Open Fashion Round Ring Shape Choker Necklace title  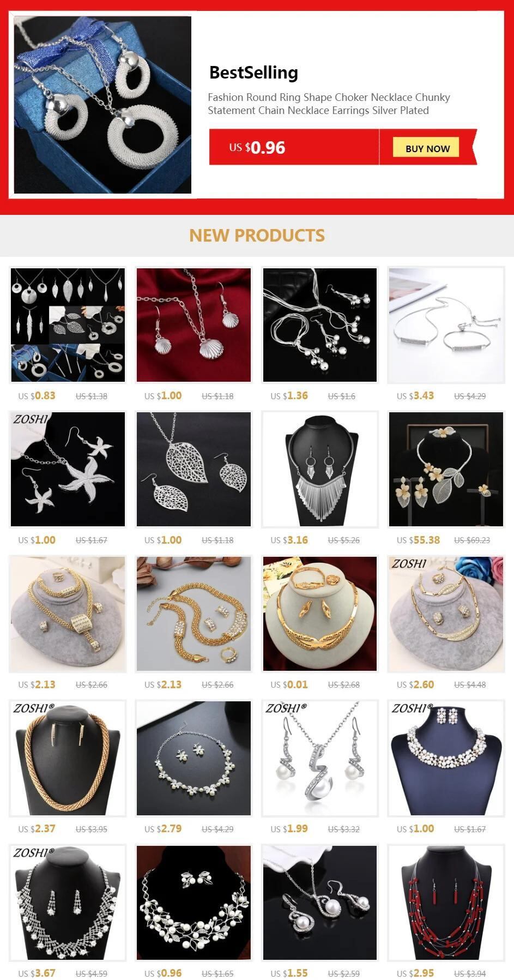[329, 104]
